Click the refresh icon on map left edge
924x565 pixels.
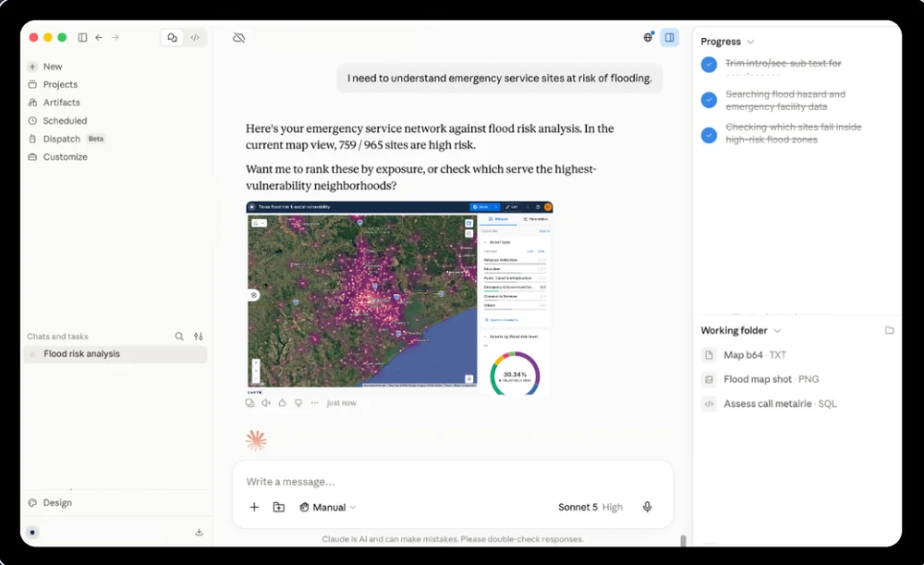(x=254, y=295)
